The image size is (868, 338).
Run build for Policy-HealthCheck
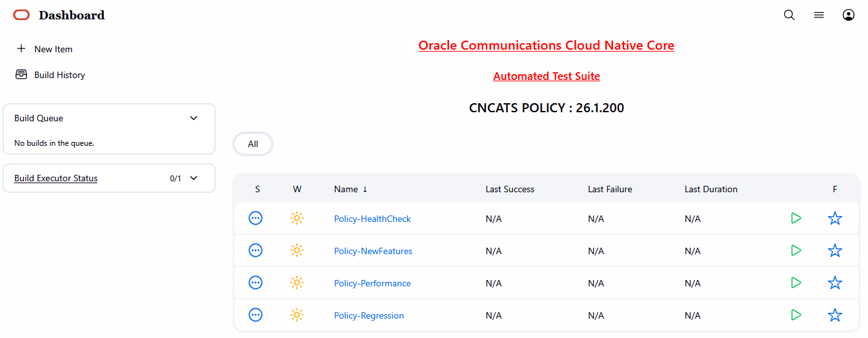point(796,218)
